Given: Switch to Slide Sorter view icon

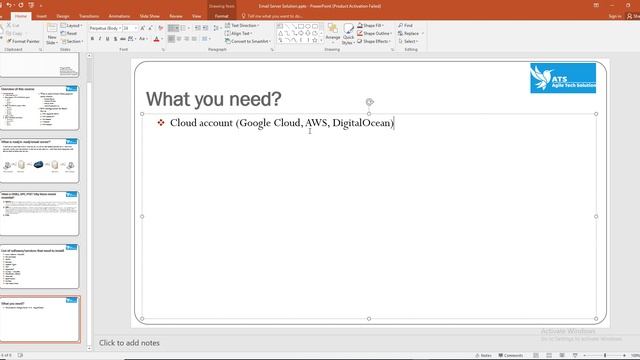Looking at the screenshot, I should (x=549, y=356).
